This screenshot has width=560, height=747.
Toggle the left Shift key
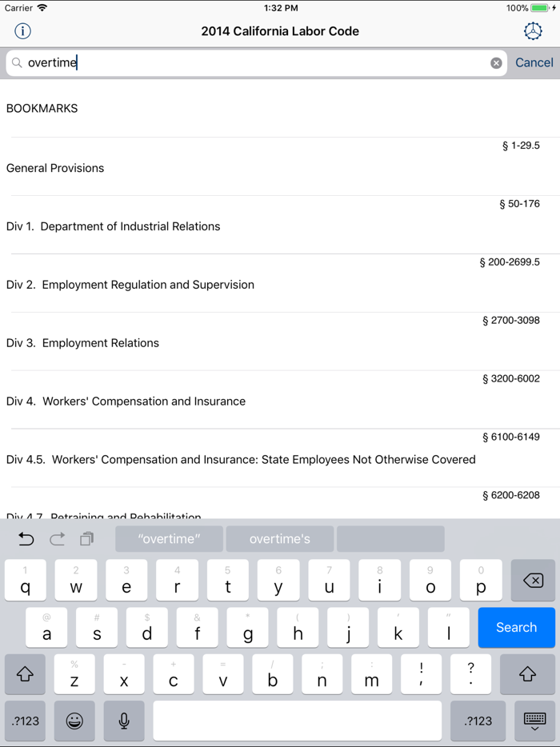click(25, 674)
